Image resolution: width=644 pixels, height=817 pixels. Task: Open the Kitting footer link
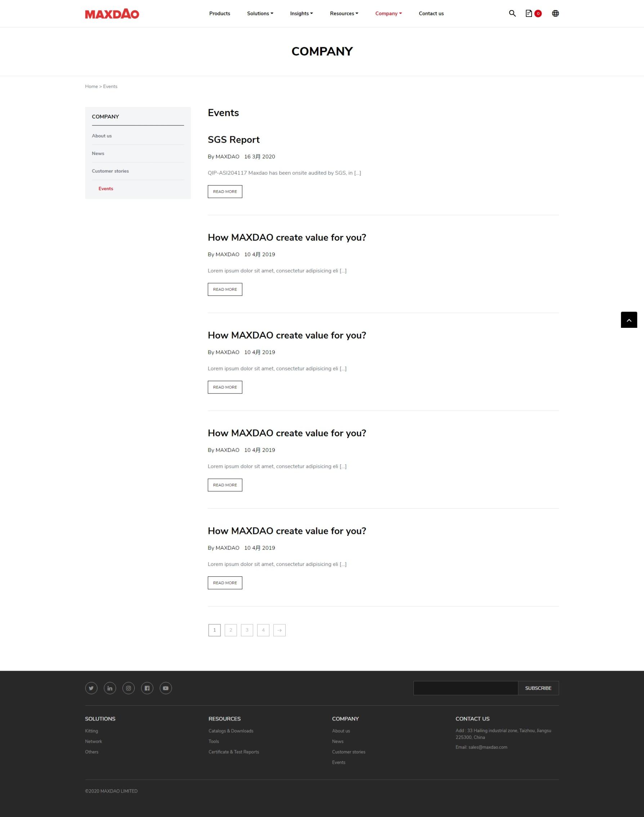point(91,731)
